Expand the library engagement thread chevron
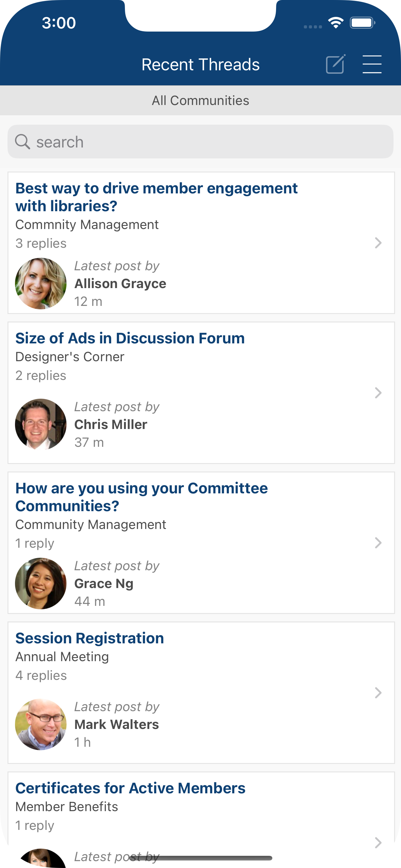The height and width of the screenshot is (868, 401). 378,242
